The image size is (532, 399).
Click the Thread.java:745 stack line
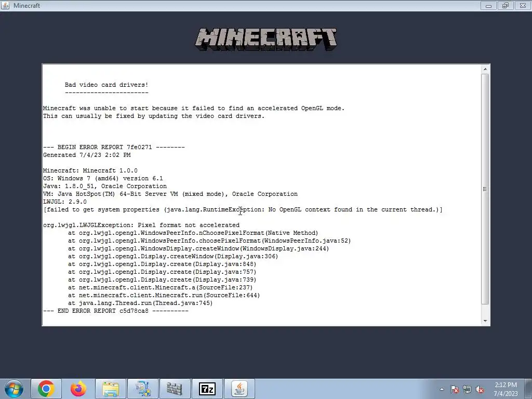tap(140, 303)
